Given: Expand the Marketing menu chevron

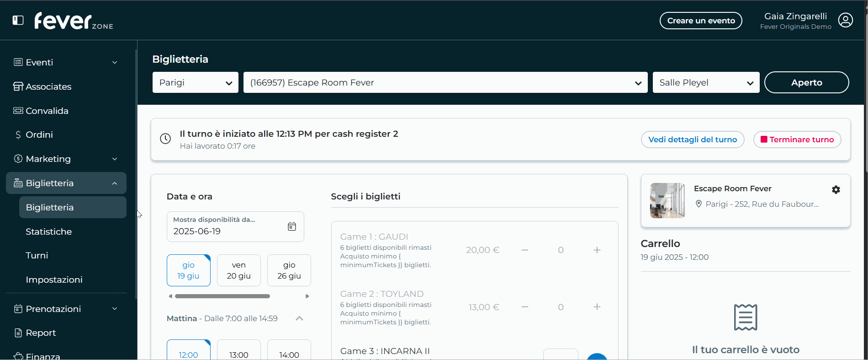Looking at the screenshot, I should (115, 159).
